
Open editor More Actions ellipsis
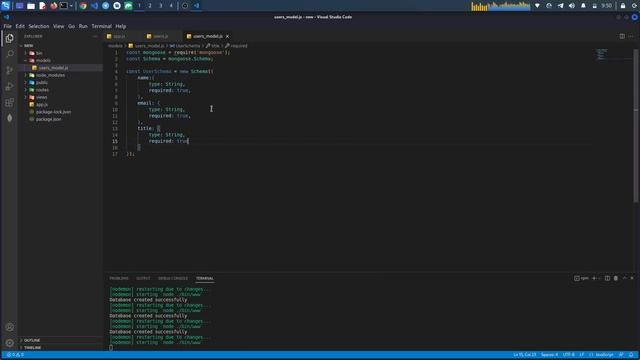pos(631,36)
